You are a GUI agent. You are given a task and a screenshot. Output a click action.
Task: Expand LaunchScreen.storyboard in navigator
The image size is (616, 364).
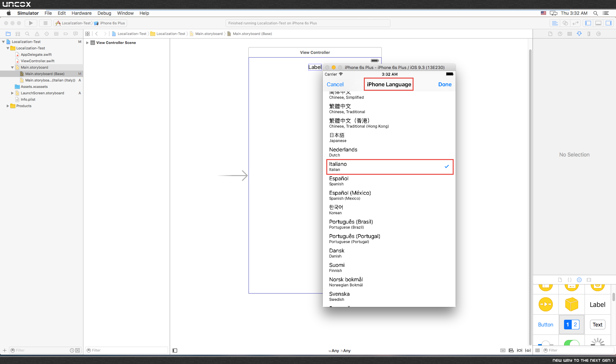[x=13, y=93]
